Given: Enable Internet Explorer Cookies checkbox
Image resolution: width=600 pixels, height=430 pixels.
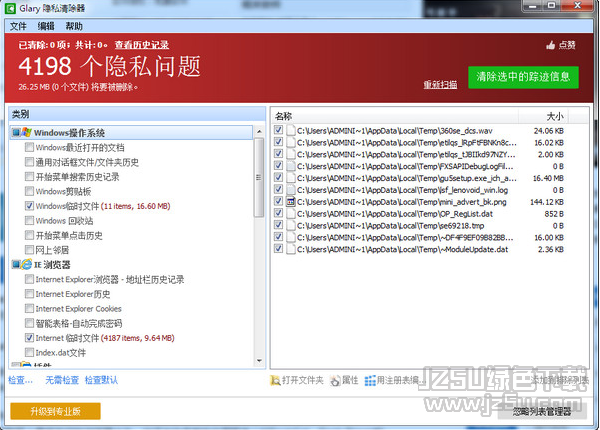Looking at the screenshot, I should point(29,308).
